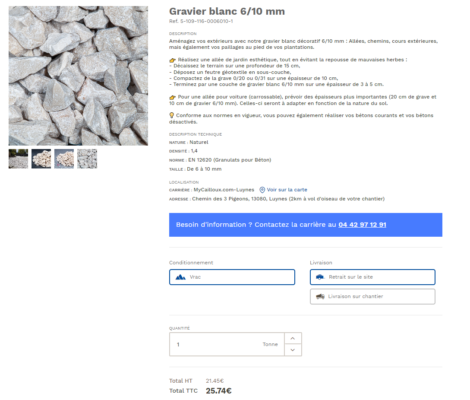This screenshot has height=400, width=470.
Task: Click the truck icon for Livraison sur chantier
Action: click(320, 296)
